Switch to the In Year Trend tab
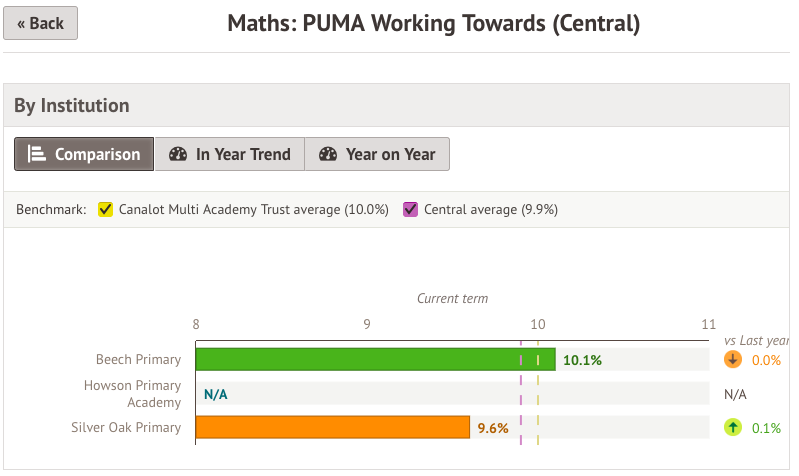The image size is (799, 476). pos(230,154)
